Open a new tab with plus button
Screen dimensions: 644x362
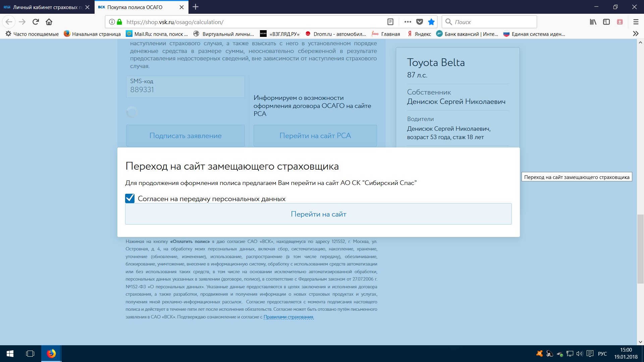[196, 7]
